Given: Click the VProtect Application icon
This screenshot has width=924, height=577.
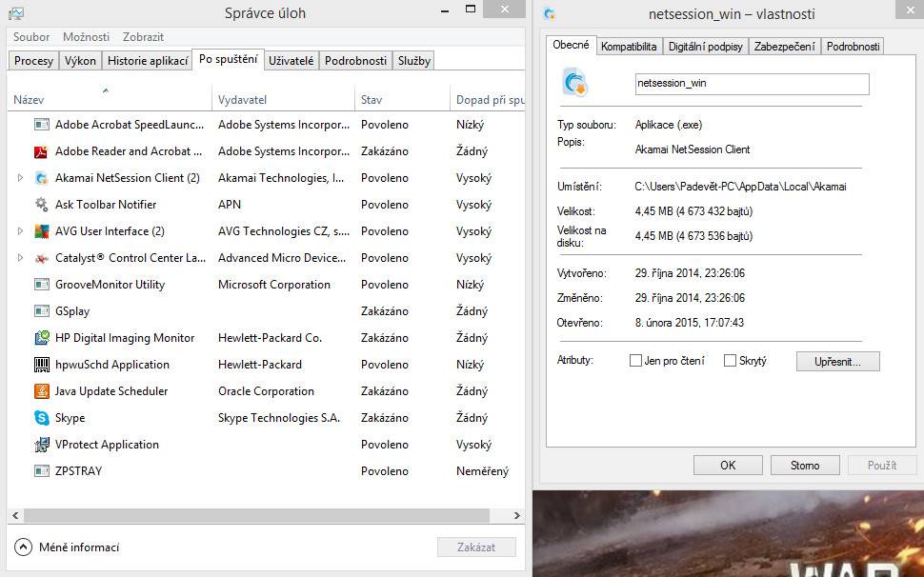Looking at the screenshot, I should coord(41,445).
